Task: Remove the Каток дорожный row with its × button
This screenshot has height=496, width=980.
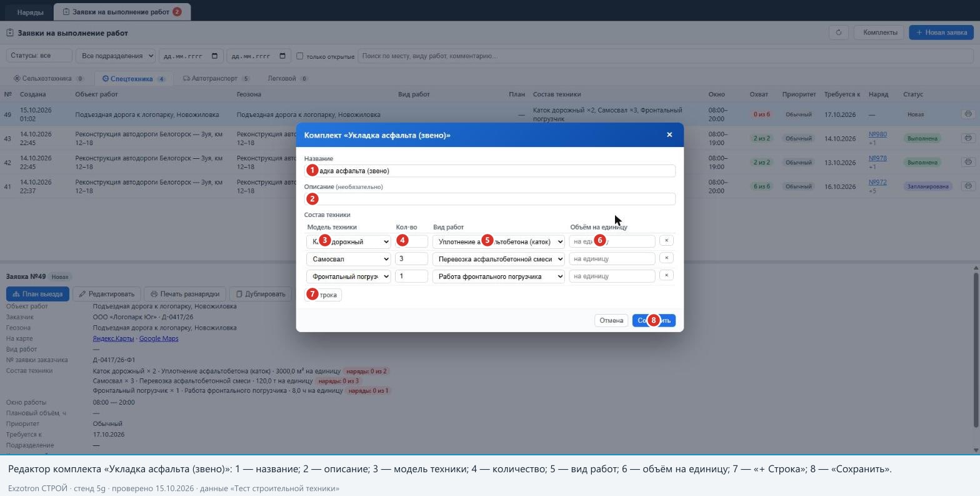Action: pyautogui.click(x=666, y=240)
